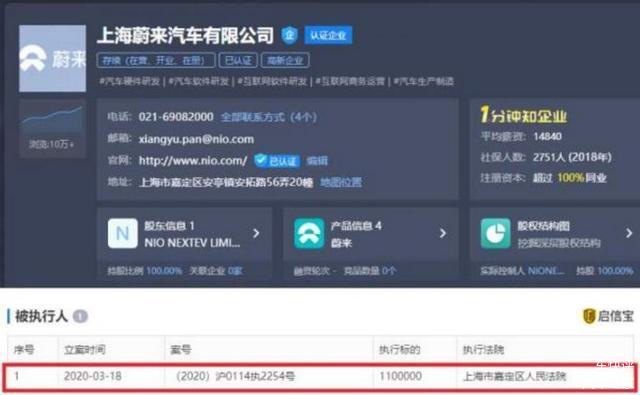The image size is (640, 395).
Task: Click the 启信宝 logo icon
Action: 589,316
